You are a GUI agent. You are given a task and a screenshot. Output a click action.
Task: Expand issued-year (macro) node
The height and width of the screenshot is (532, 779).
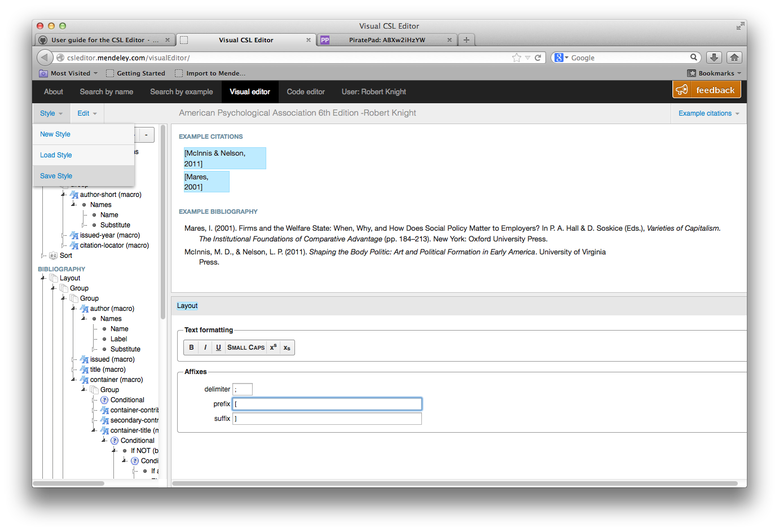[63, 235]
